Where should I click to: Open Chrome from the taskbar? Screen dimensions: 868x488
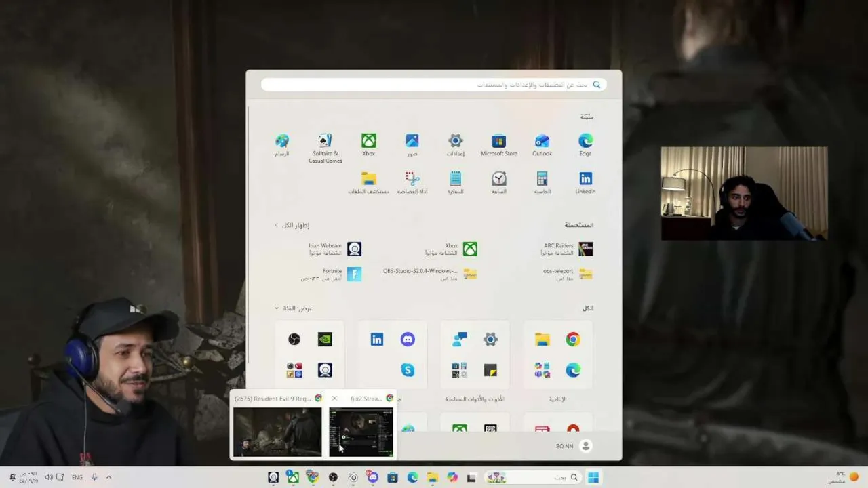[x=313, y=477]
